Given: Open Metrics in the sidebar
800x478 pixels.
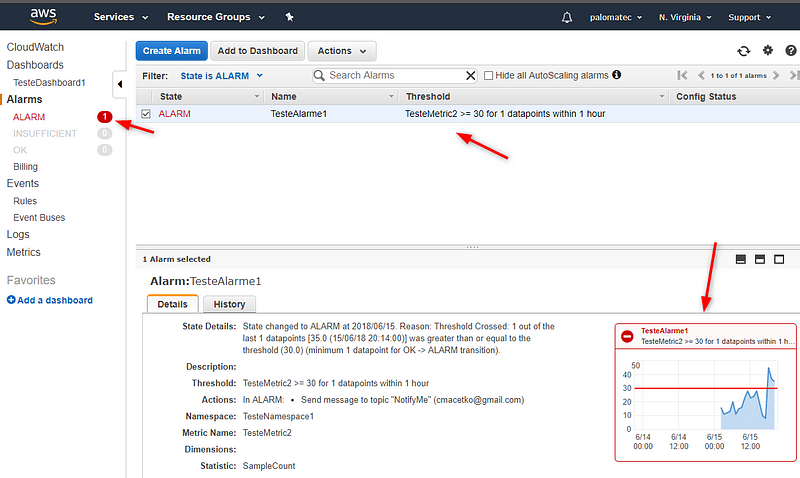Looking at the screenshot, I should pos(23,252).
